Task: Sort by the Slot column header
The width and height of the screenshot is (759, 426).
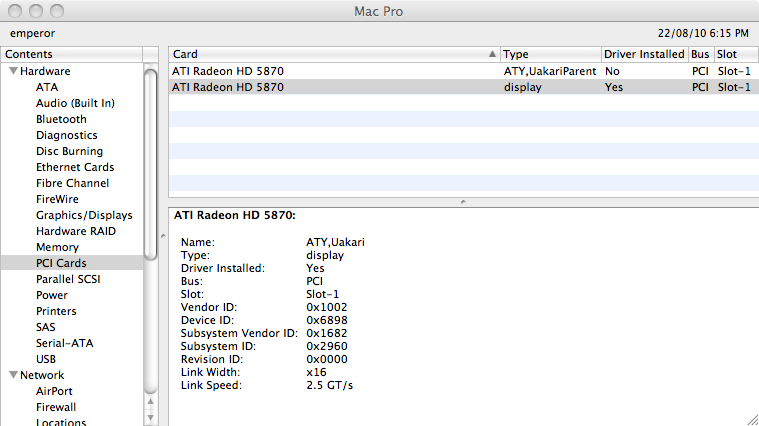Action: 735,54
